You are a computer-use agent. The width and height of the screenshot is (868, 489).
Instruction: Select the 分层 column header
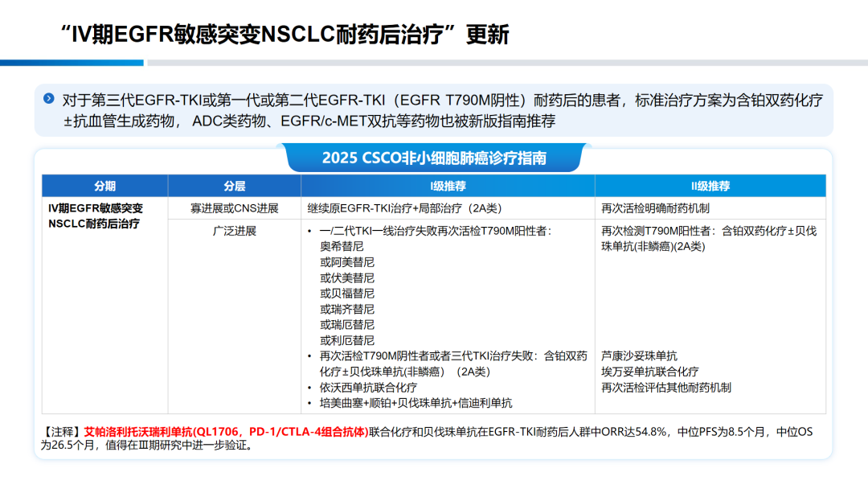pos(234,186)
